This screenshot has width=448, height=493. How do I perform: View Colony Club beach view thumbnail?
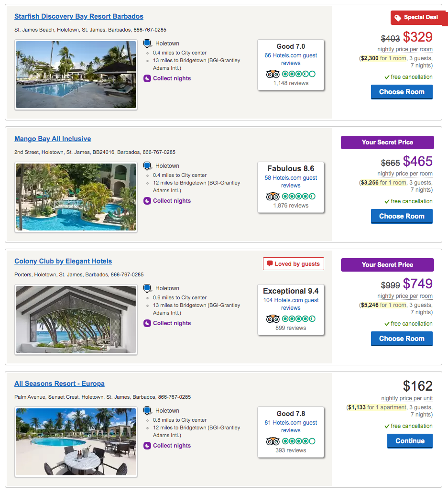tap(76, 319)
